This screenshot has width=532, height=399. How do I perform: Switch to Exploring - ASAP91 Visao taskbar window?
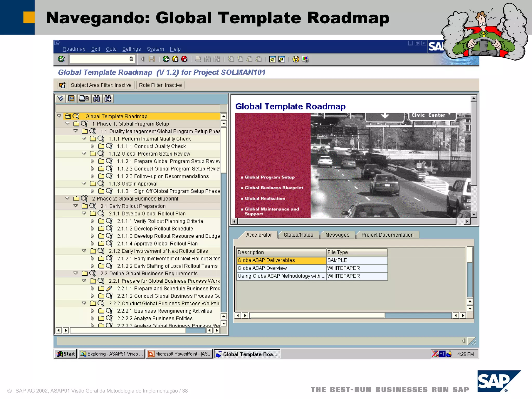112,354
